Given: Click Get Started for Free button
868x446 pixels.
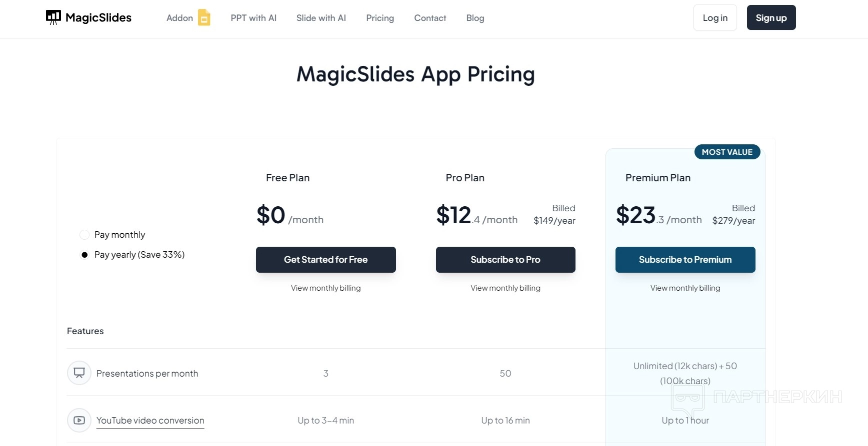Looking at the screenshot, I should (x=326, y=260).
